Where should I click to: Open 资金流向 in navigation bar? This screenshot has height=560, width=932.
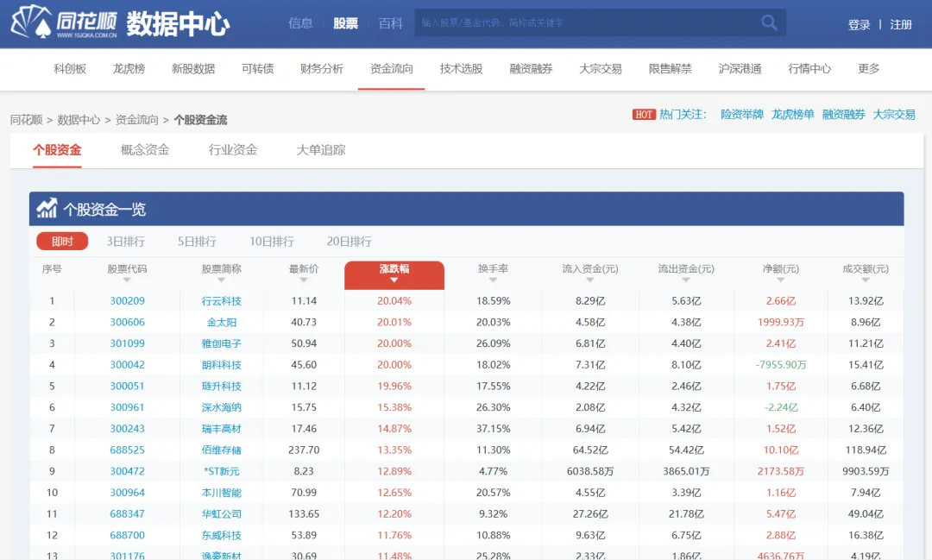[x=391, y=69]
